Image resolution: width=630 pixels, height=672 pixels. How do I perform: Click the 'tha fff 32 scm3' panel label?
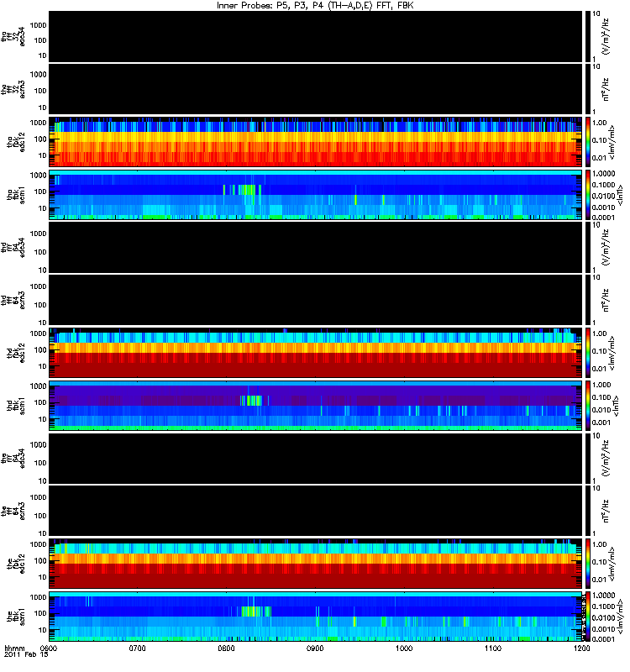13,89
